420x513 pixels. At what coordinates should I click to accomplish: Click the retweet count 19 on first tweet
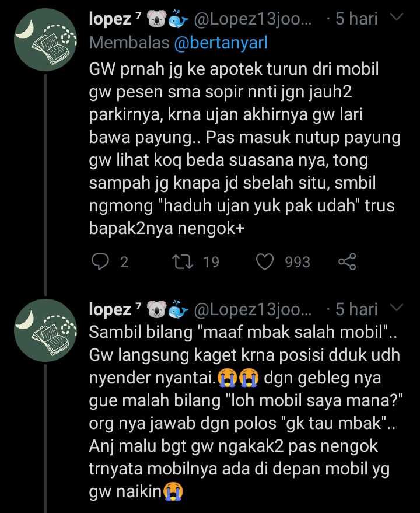click(x=211, y=262)
